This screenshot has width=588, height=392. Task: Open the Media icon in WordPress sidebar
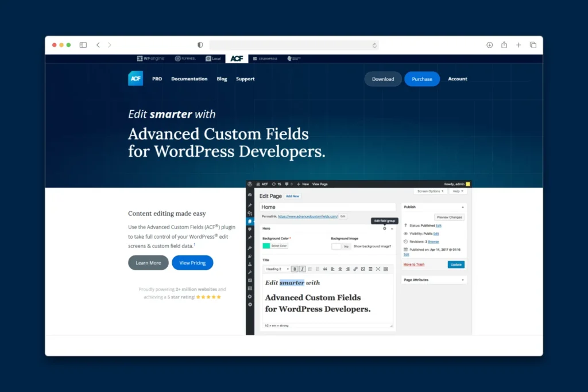tap(250, 214)
